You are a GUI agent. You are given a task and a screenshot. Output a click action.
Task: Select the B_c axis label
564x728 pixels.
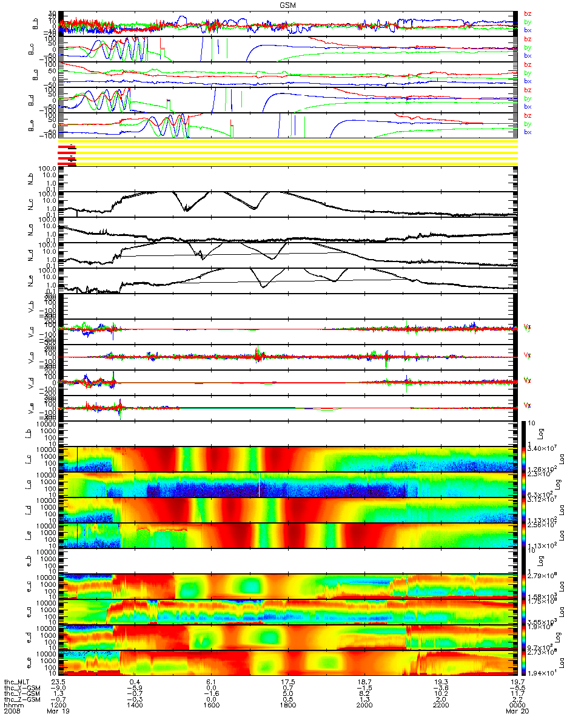pyautogui.click(x=30, y=49)
